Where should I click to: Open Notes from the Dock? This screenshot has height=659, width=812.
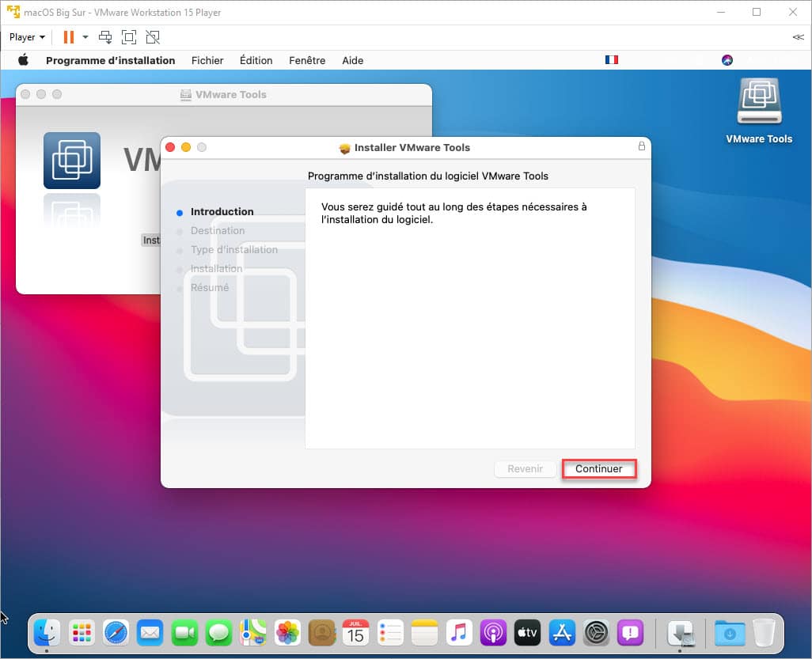point(424,633)
